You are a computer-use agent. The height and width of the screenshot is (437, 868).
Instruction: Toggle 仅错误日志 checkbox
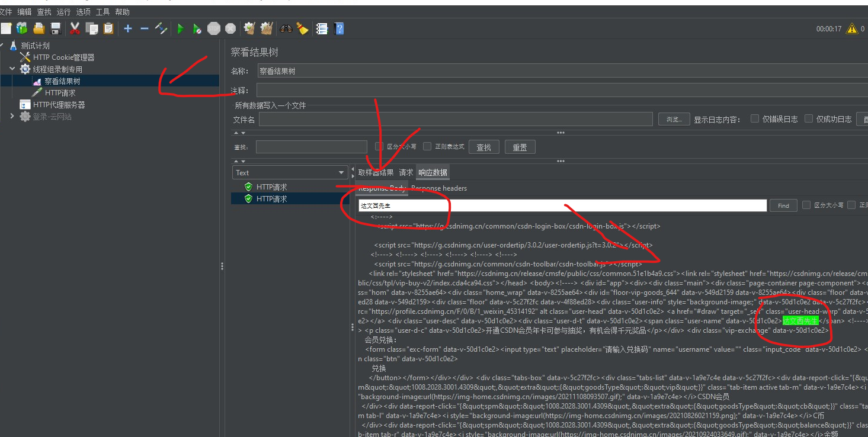[x=755, y=118]
